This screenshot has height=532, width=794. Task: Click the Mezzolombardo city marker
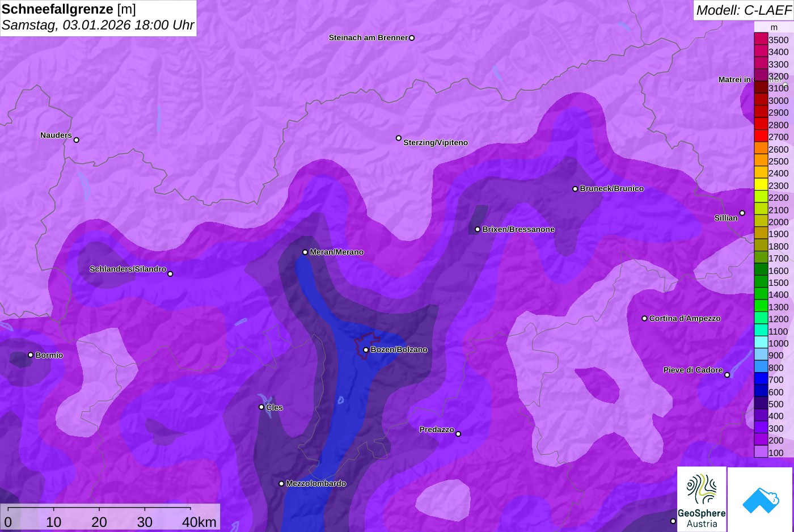click(281, 484)
